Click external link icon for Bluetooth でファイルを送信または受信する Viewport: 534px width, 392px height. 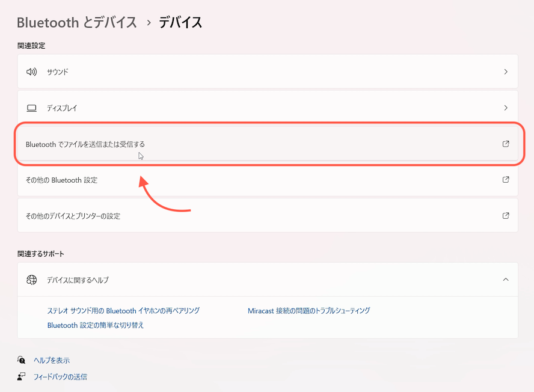506,144
